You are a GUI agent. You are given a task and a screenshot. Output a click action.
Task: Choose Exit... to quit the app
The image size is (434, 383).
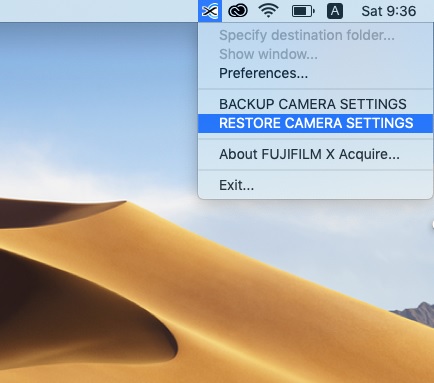[315, 185]
